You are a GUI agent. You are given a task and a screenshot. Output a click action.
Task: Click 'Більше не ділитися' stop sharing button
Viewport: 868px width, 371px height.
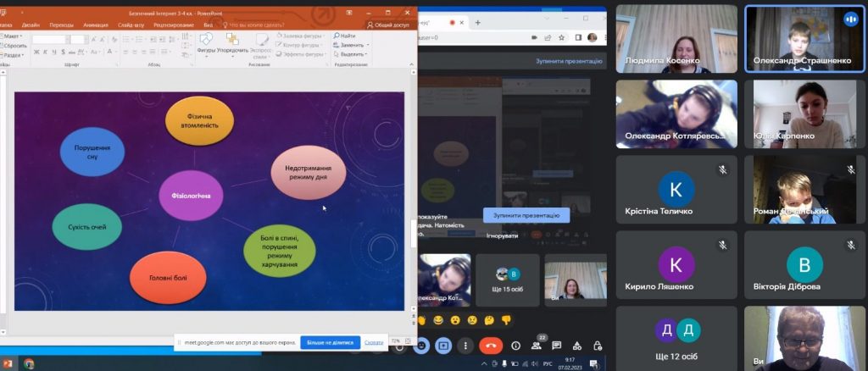tap(330, 342)
